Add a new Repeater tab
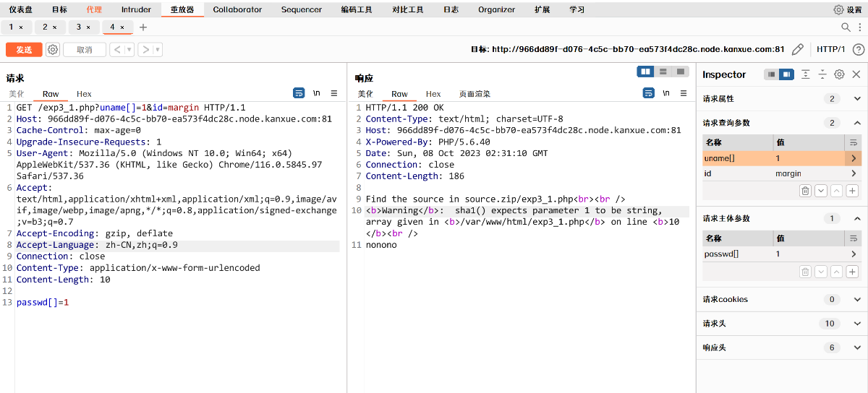 [x=143, y=27]
